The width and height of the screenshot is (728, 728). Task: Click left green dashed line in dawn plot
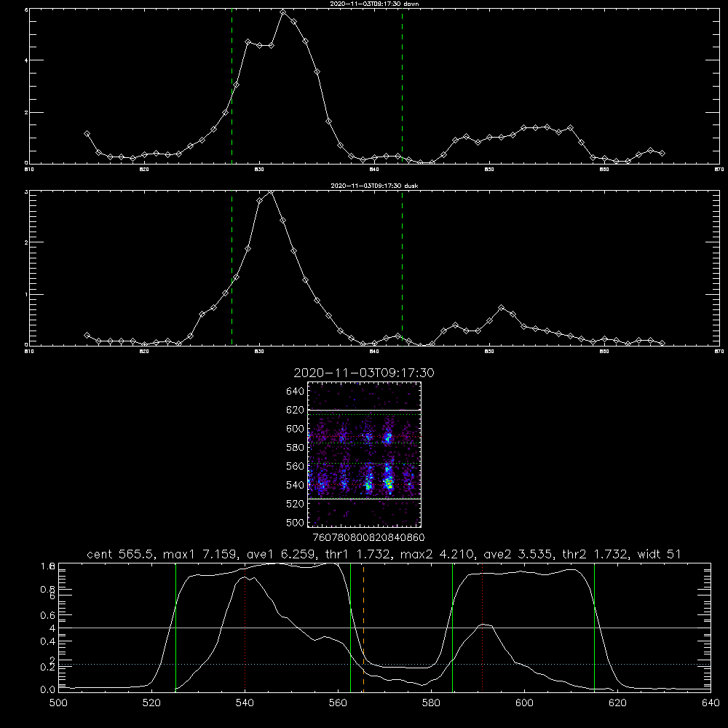(x=232, y=86)
